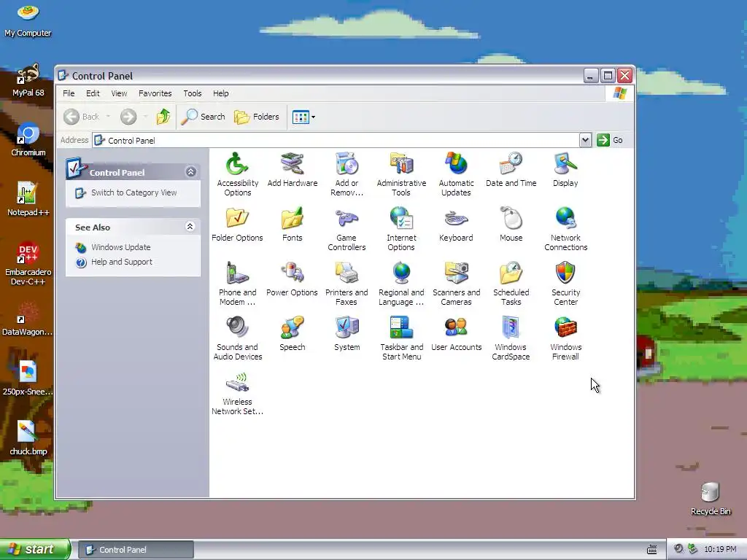Open the Favorites menu
747x560 pixels.
(155, 93)
